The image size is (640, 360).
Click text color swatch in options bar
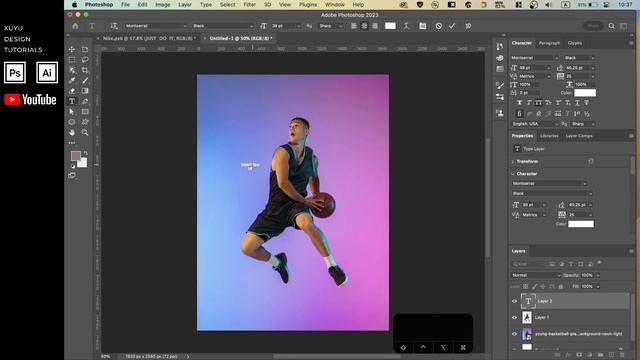click(390, 26)
